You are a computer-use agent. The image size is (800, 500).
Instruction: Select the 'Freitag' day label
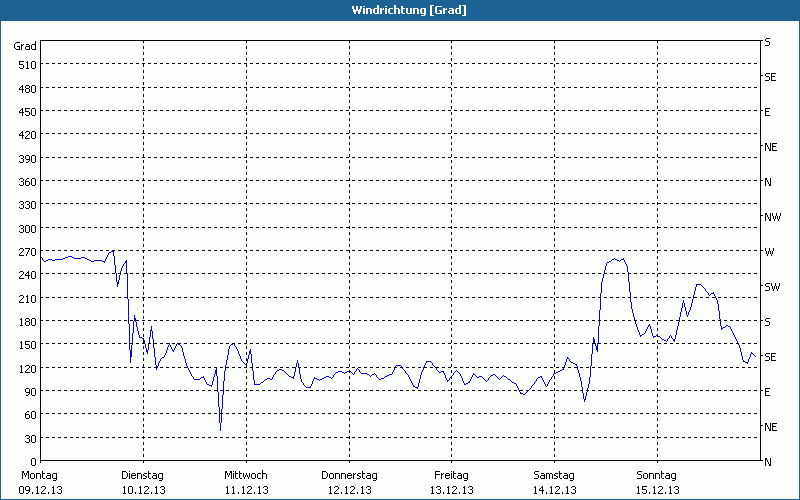tap(452, 476)
